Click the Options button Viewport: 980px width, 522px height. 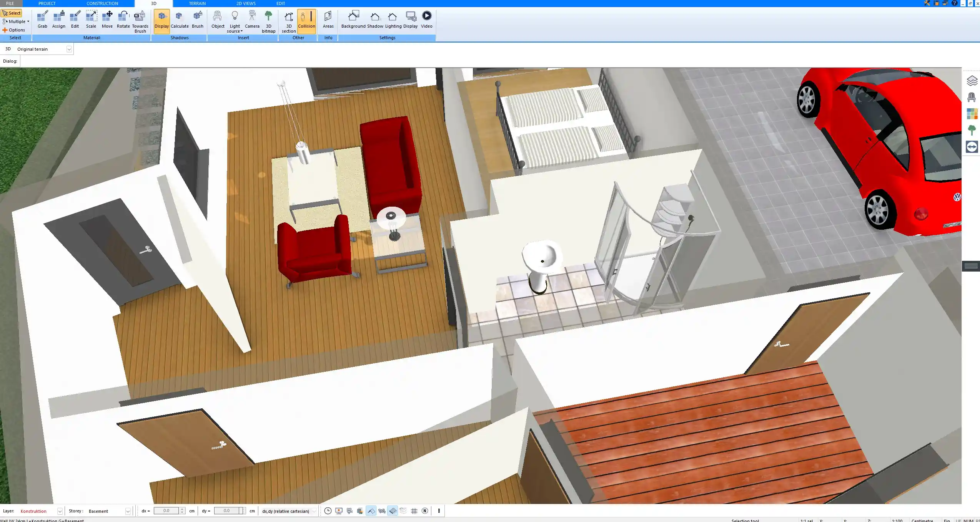[13, 30]
